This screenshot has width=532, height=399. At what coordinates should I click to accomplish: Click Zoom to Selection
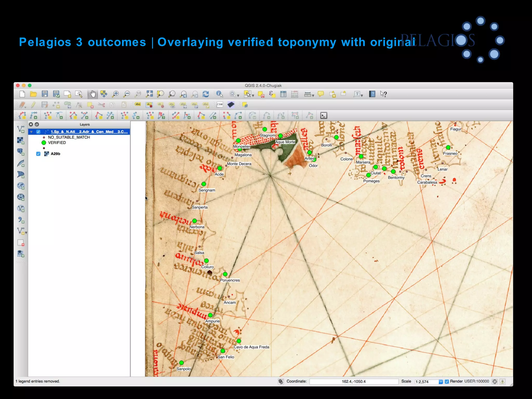click(161, 94)
